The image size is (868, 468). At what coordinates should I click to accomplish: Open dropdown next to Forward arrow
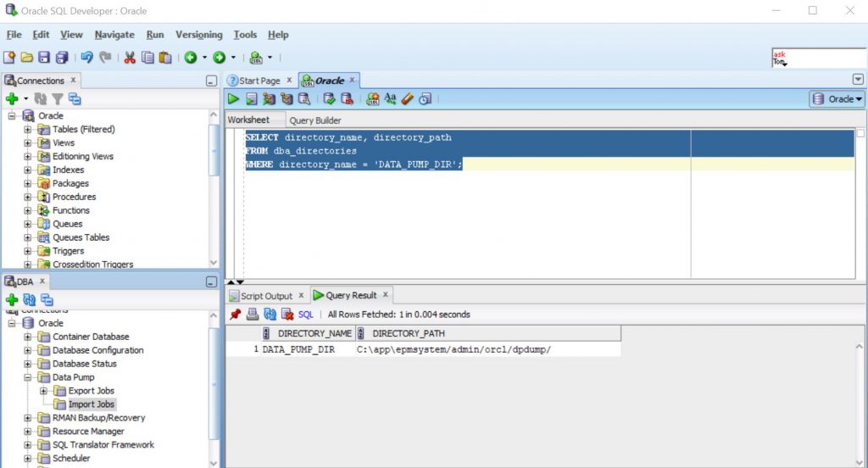pos(233,58)
